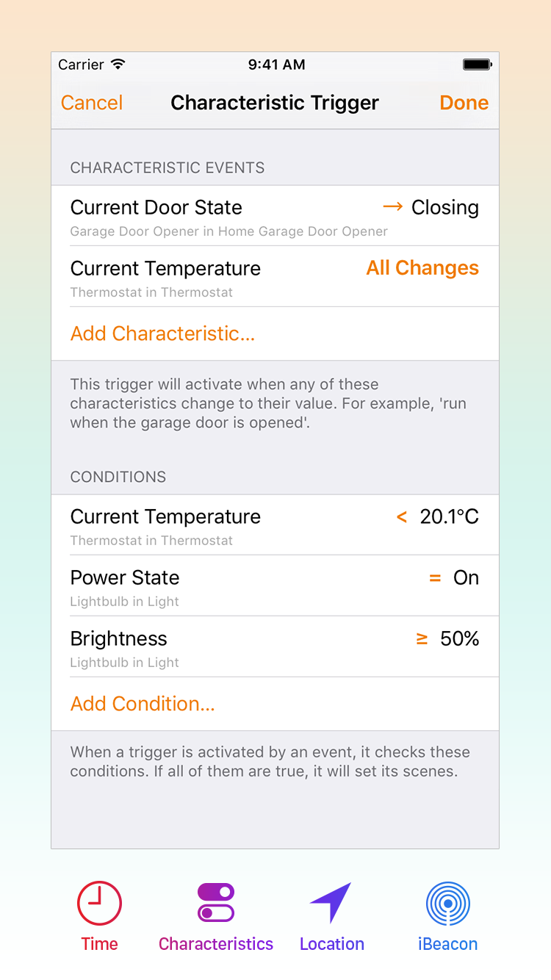This screenshot has height=980, width=551.
Task: Tap the Characteristics switches icon
Action: click(x=216, y=903)
